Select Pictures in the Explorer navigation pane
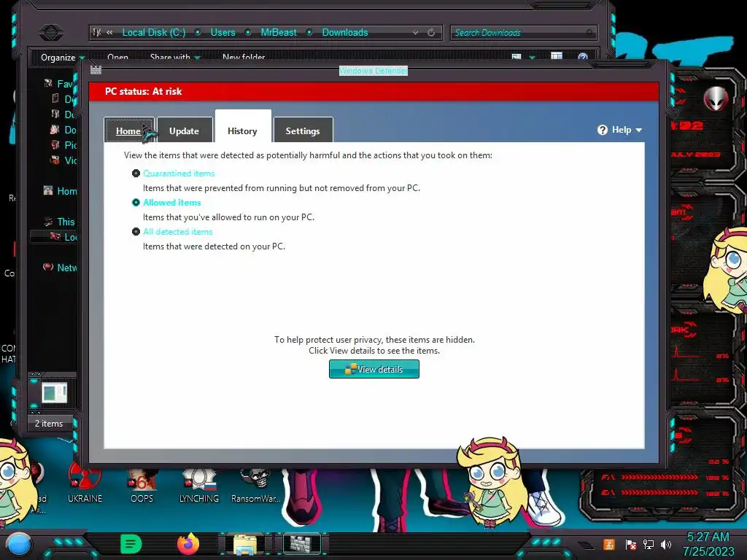Viewport: 747px width, 560px height. (63, 145)
